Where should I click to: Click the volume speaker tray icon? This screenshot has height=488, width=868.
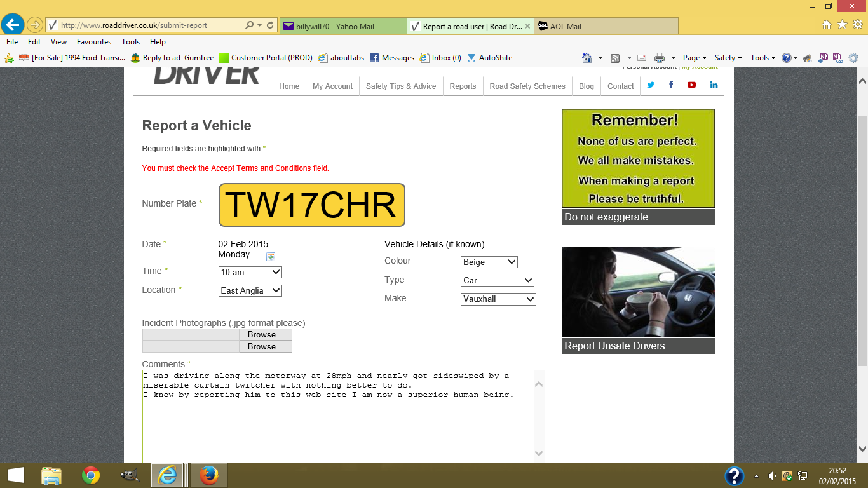tap(772, 475)
